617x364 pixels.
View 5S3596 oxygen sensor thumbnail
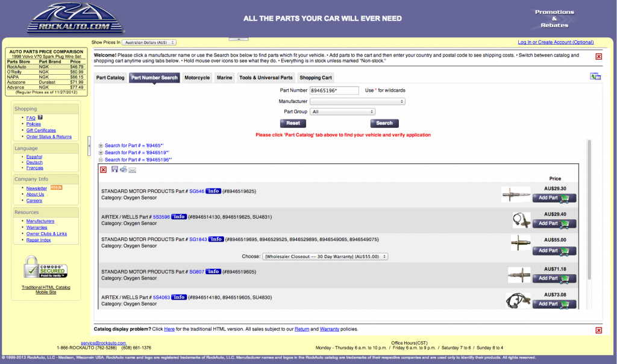pyautogui.click(x=521, y=220)
